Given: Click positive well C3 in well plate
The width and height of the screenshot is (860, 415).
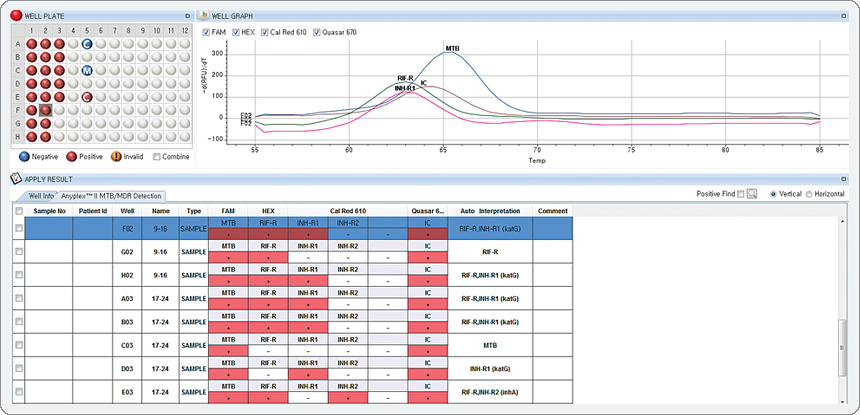Looking at the screenshot, I should point(60,71).
